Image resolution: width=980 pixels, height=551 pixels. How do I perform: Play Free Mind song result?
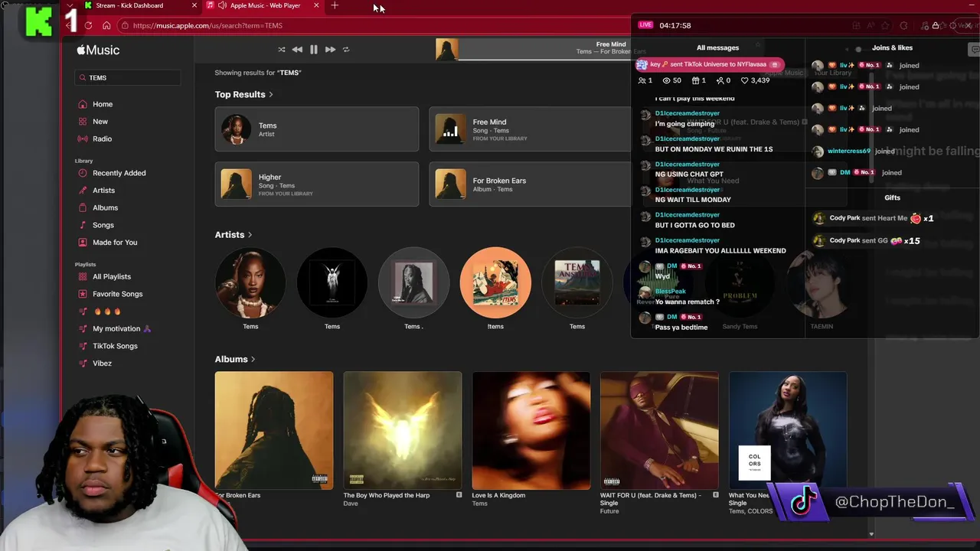[530, 129]
